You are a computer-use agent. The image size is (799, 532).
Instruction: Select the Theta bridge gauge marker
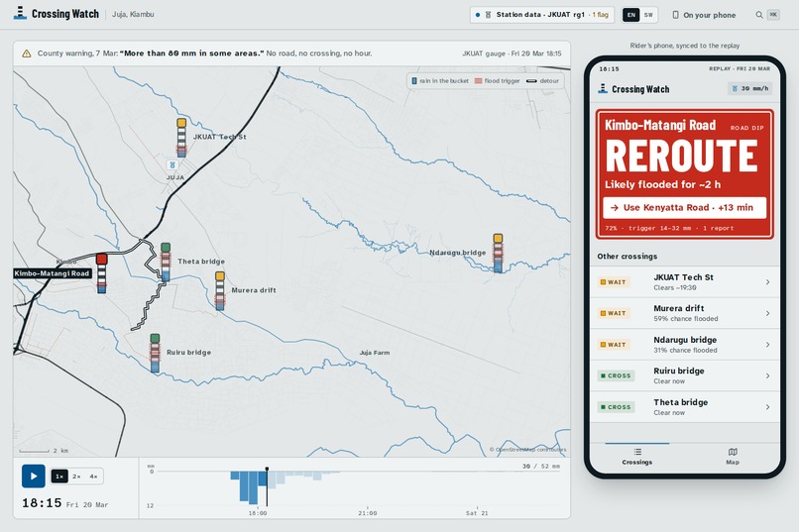pyautogui.click(x=166, y=262)
